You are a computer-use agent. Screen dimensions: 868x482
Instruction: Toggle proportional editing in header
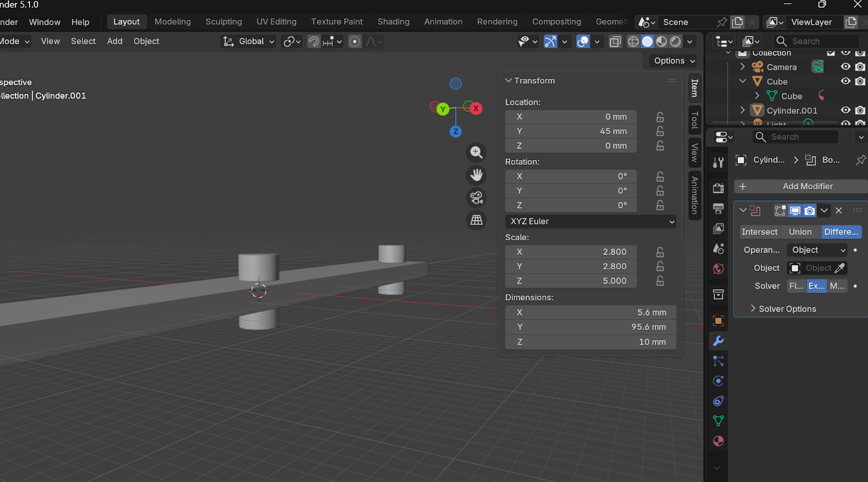[355, 41]
